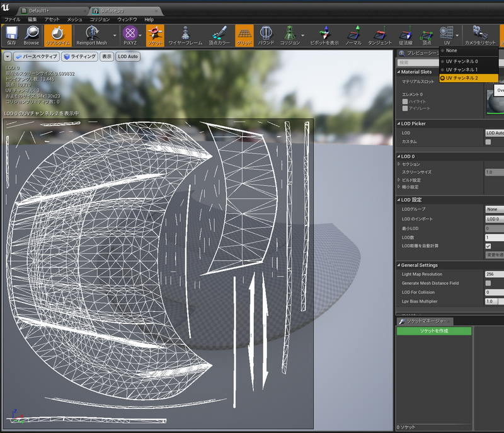
Task: Toggle binormals display
Action: coord(406,36)
